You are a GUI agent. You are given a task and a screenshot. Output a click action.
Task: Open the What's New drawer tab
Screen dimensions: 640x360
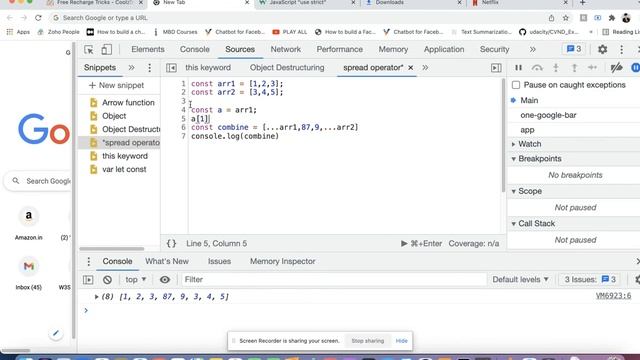[167, 261]
